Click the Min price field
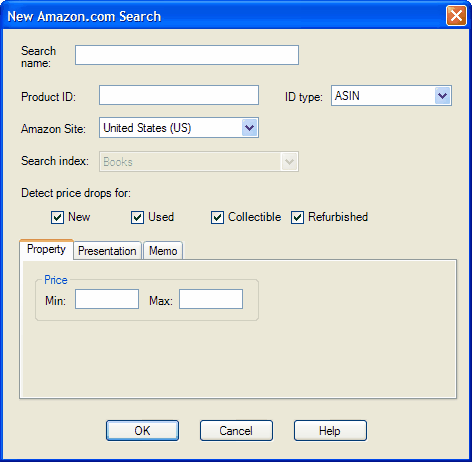The width and height of the screenshot is (472, 462). click(x=107, y=299)
